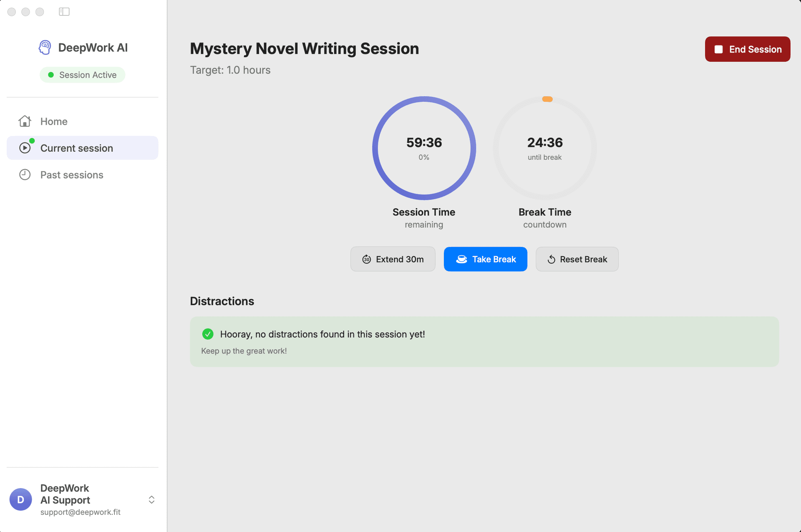801x532 pixels.
Task: Select the coffee cup icon on Take Break
Action: click(x=462, y=259)
